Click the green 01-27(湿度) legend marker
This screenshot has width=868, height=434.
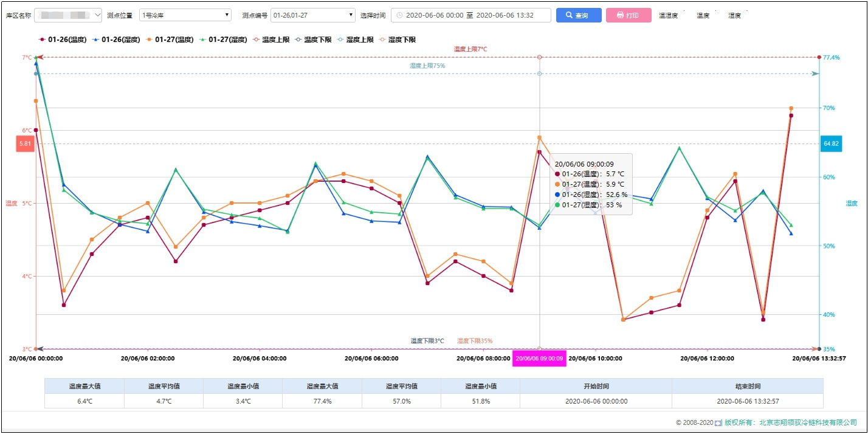tap(202, 40)
